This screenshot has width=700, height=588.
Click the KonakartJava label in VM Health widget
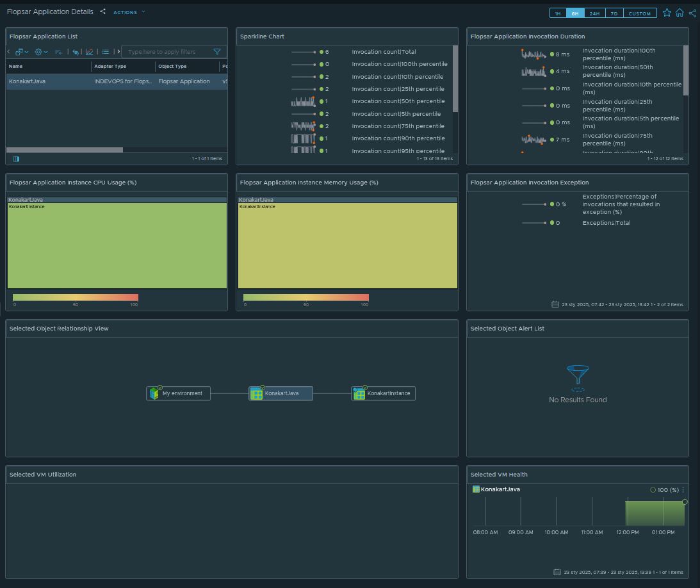click(500, 489)
